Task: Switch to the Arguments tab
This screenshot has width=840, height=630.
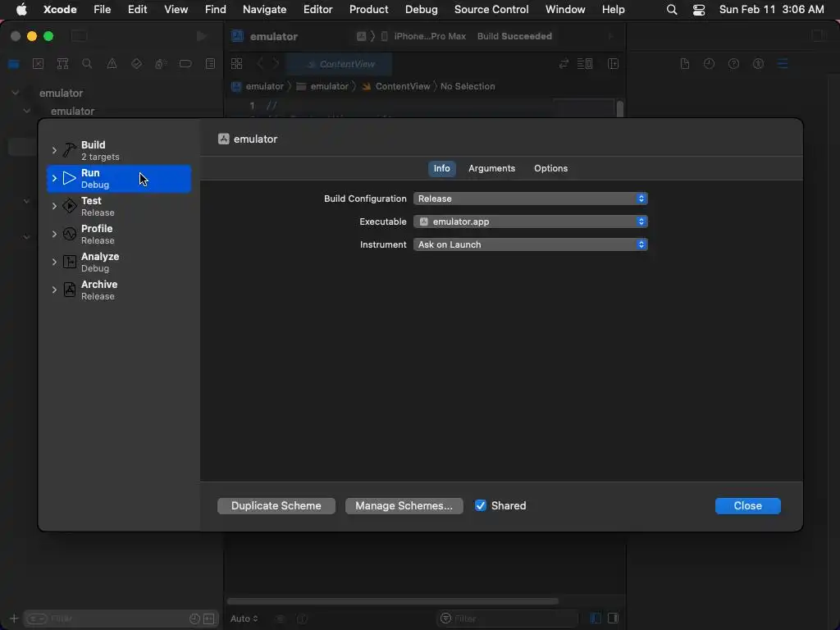Action: [492, 169]
